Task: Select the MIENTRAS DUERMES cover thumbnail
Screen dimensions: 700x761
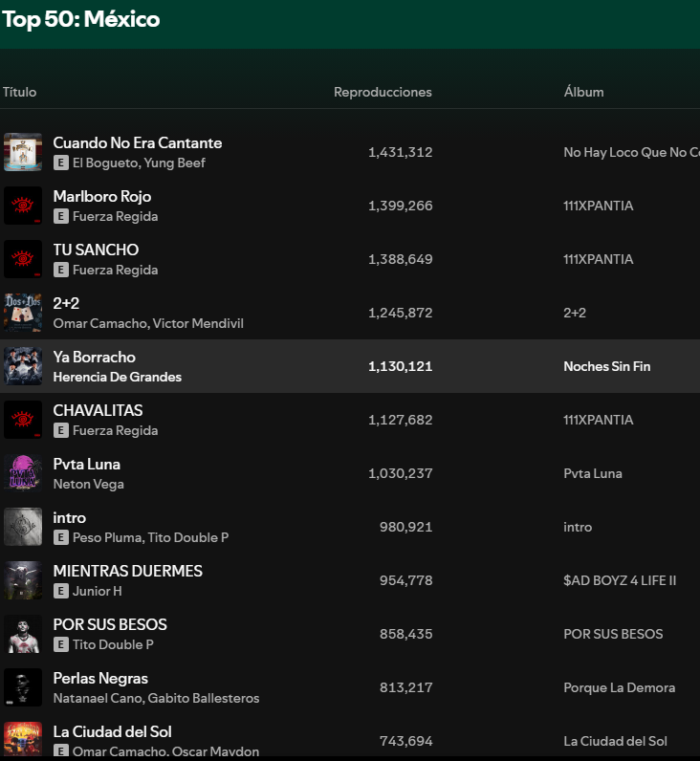Action: click(23, 580)
